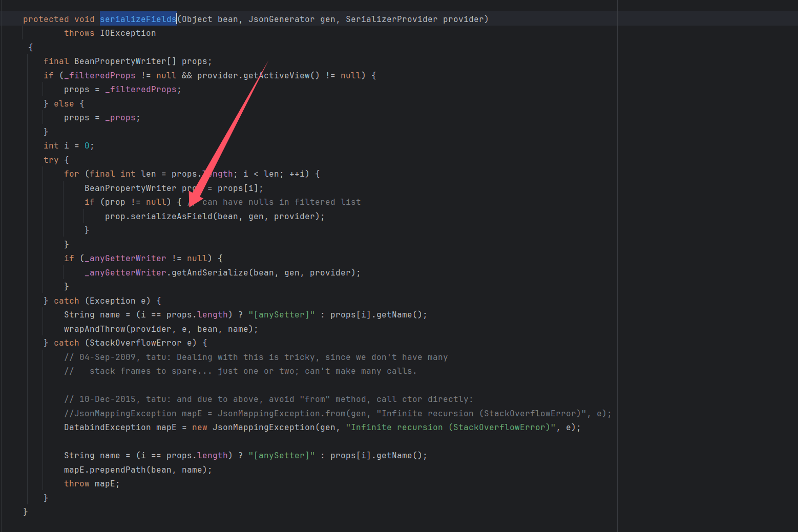Click the commented-out JsonMappingException.from line
Screen dimensions: 798x532
click(338, 413)
